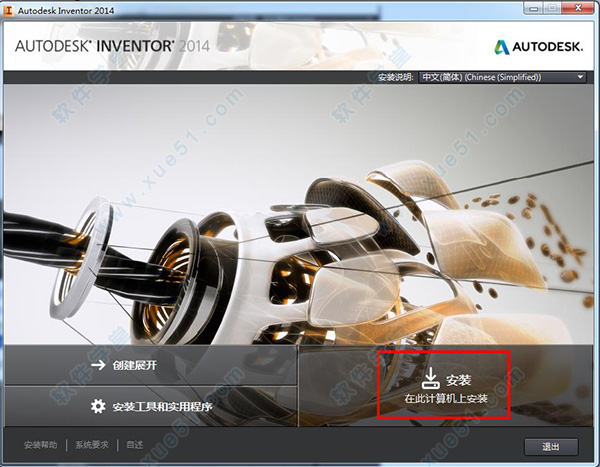This screenshot has width=600, height=467.
Task: Close the Autodesk Inventor 2014 window
Action: pyautogui.click(x=578, y=8)
